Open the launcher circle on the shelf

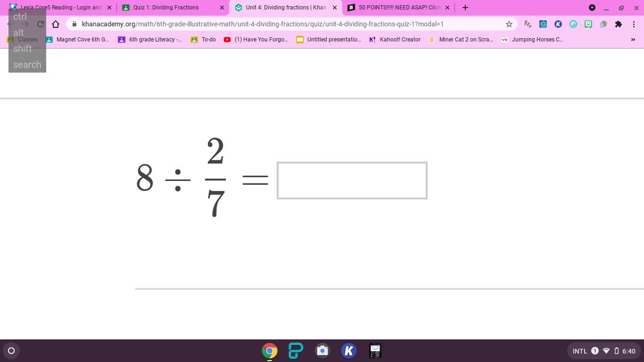click(x=11, y=351)
